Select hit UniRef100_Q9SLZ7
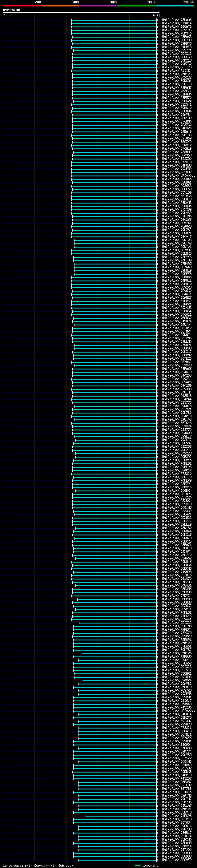This screenshot has height=868, width=197. [x=176, y=440]
